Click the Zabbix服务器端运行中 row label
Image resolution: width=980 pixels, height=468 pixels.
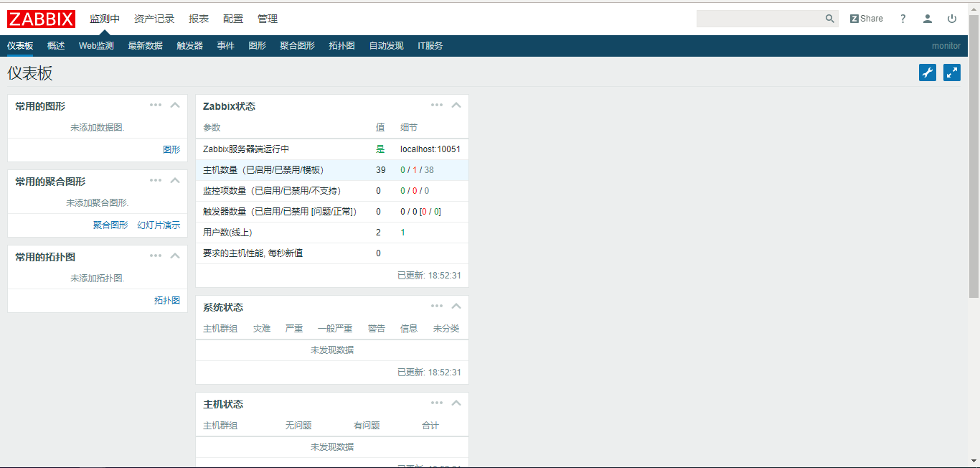point(246,149)
